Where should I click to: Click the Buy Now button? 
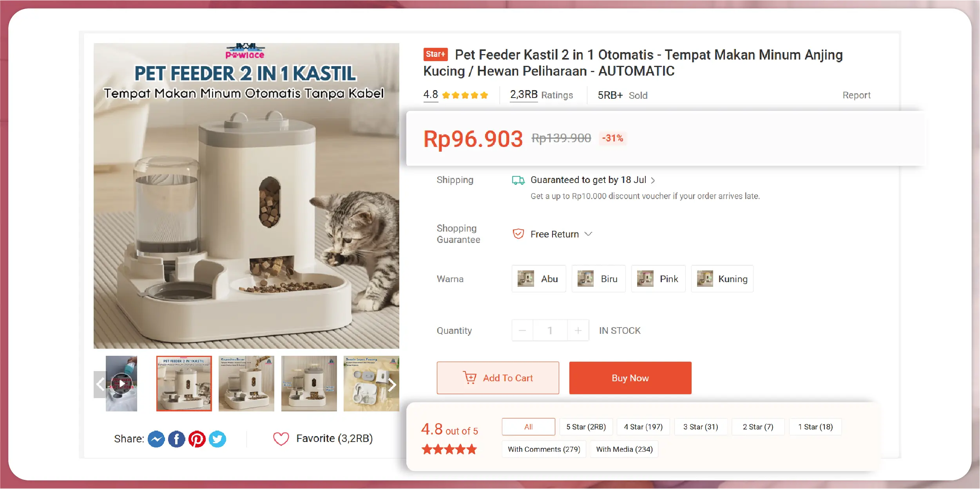630,378
